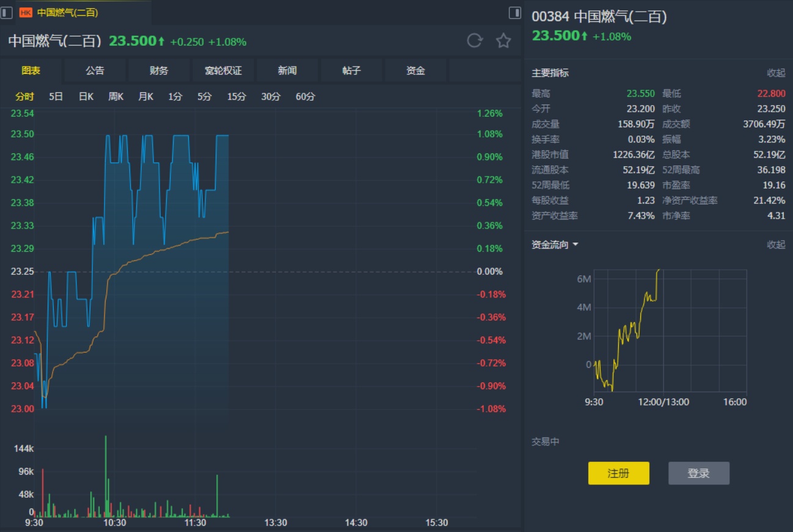Viewport: 793px width, 532px height.
Task: Click the 登录 button
Action: (699, 473)
